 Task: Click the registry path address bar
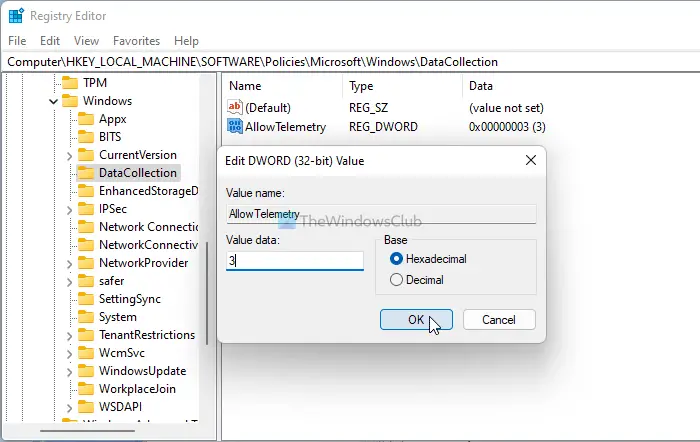click(x=350, y=62)
